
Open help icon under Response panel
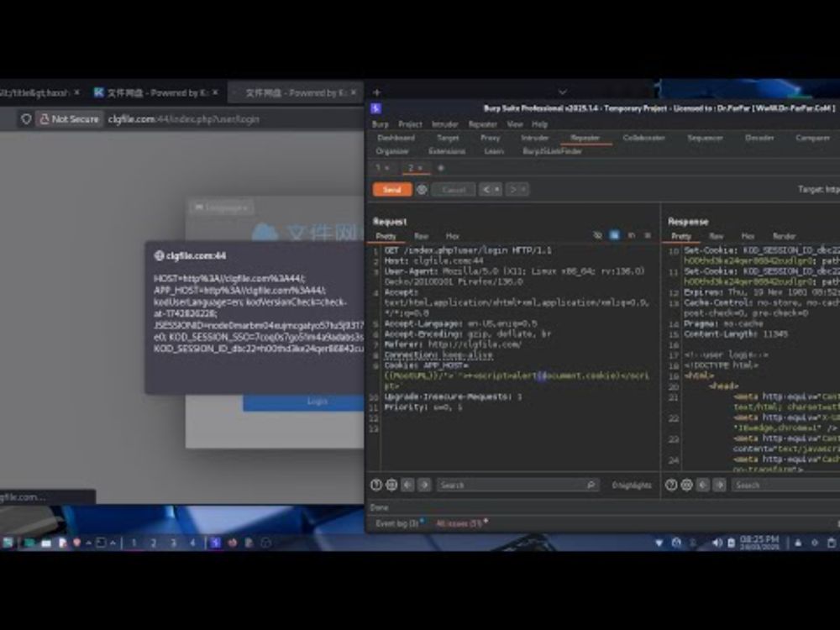point(670,485)
